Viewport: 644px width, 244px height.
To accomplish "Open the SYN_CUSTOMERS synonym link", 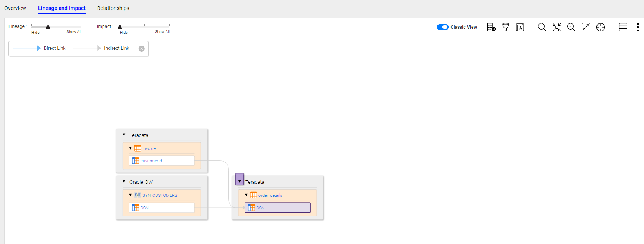I will pyautogui.click(x=160, y=195).
